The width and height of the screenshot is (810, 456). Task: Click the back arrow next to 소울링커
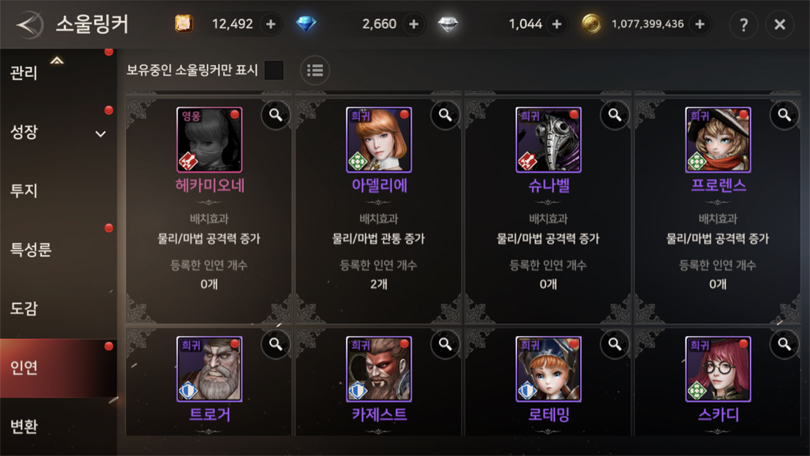(29, 24)
